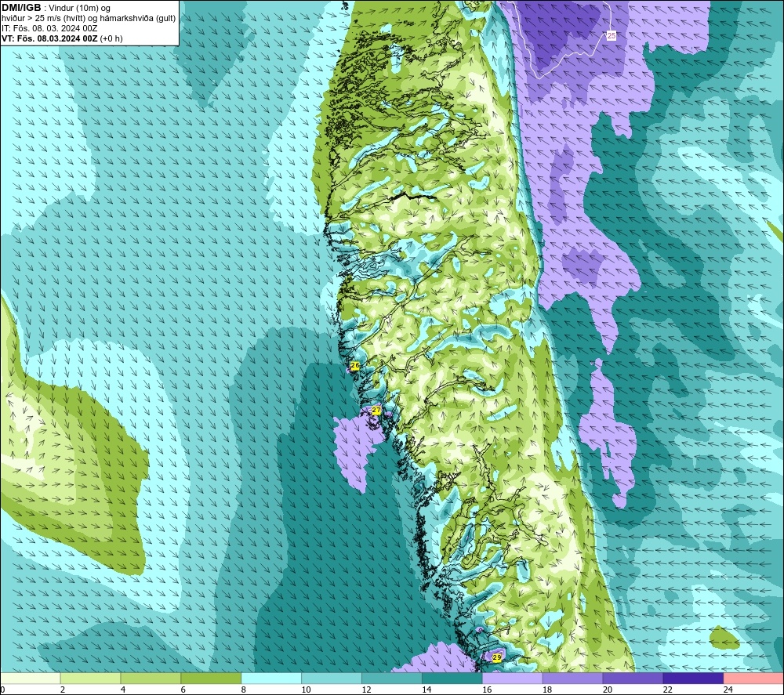Click the scale tick label 20
Screen dimensions: 784x695
pos(608,690)
